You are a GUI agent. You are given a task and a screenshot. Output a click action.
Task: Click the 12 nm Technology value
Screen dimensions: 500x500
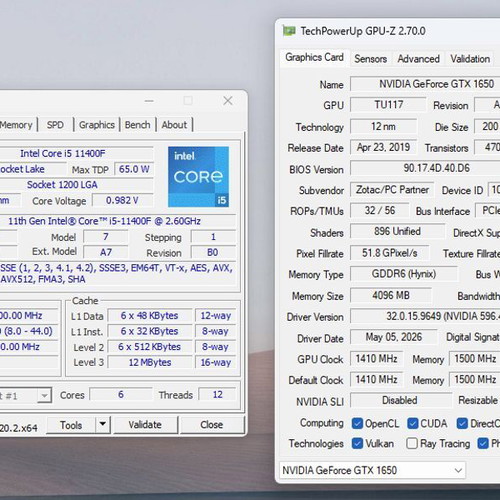383,126
